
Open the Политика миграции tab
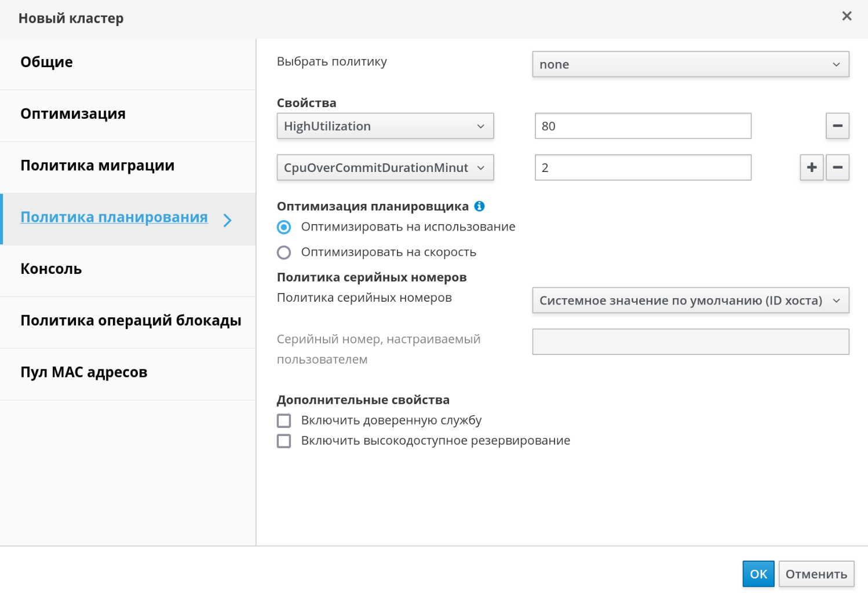click(97, 166)
